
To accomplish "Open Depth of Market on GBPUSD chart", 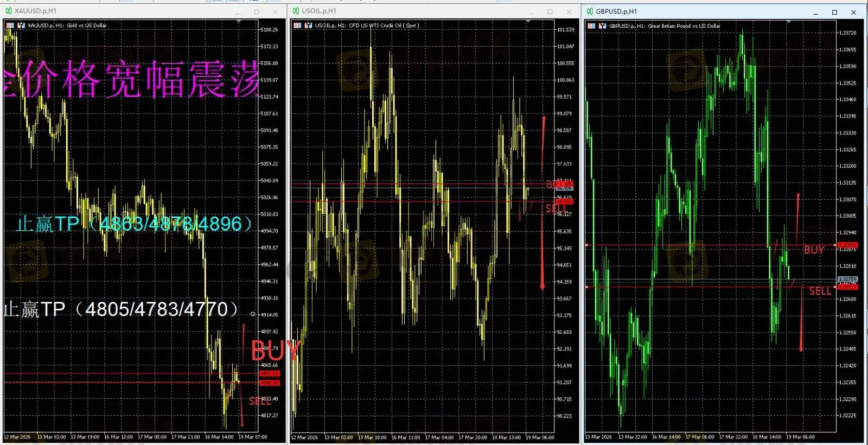I will click(591, 26).
